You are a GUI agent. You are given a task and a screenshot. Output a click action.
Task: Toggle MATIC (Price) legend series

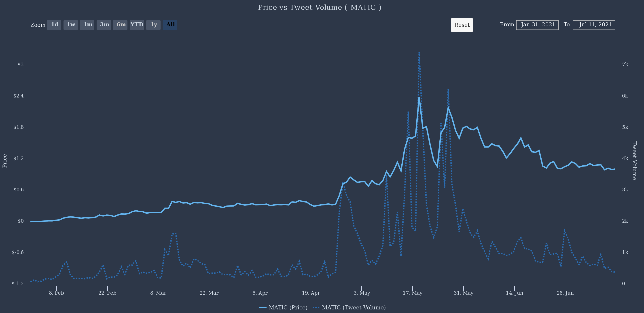(288, 307)
